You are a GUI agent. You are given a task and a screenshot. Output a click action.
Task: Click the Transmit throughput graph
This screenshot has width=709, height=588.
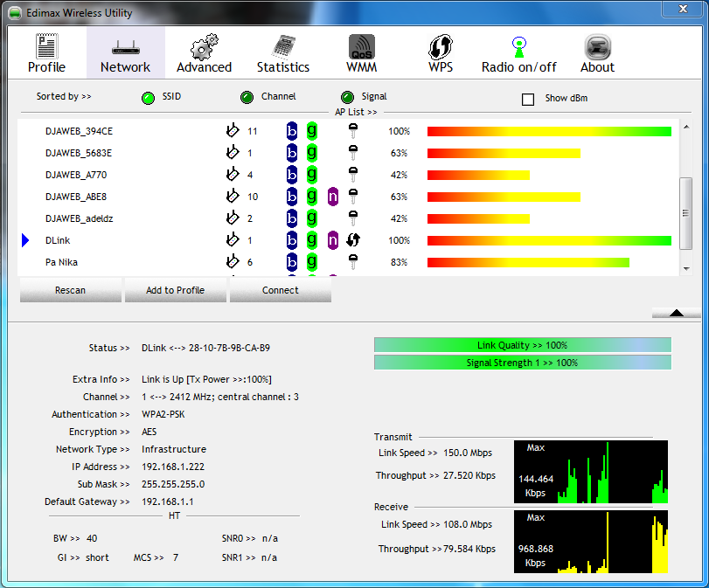point(590,472)
